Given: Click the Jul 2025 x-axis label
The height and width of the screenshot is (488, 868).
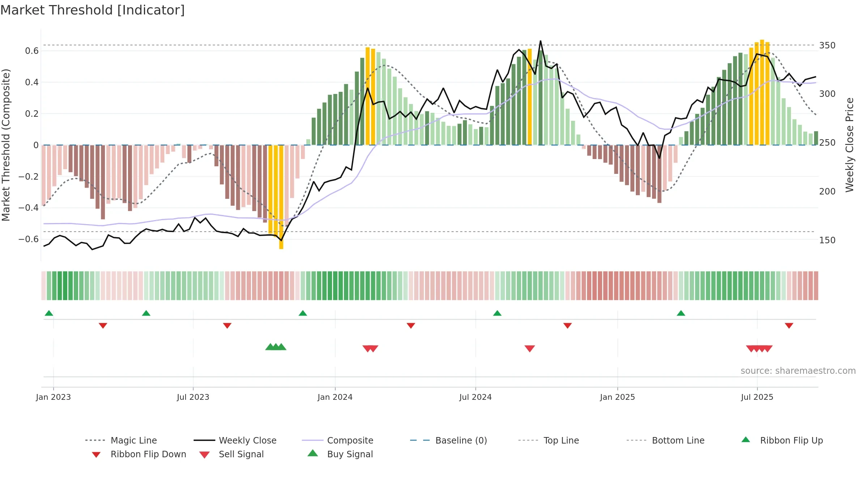Looking at the screenshot, I should point(757,397).
